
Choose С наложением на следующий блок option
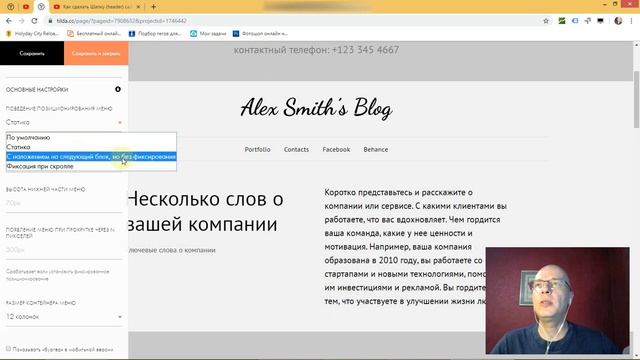(x=91, y=157)
